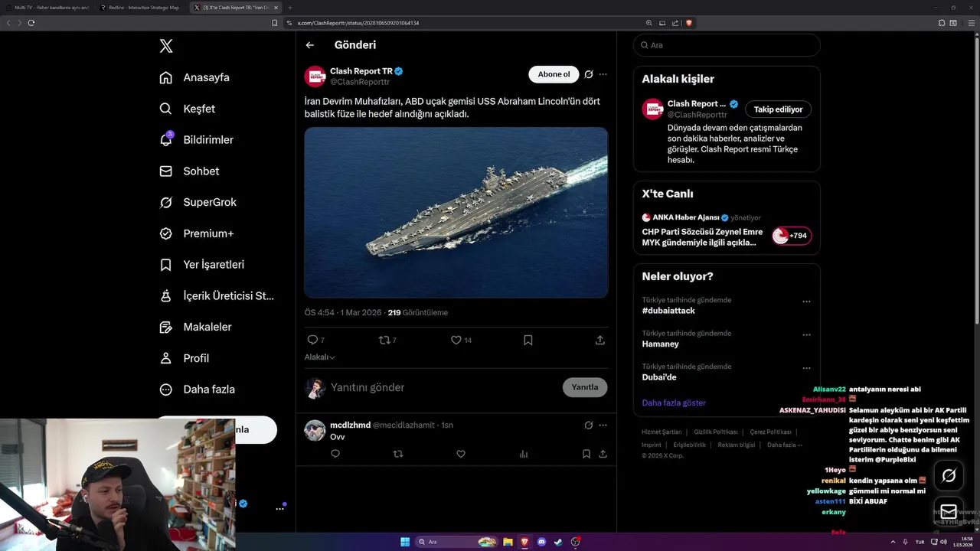
Task: Open a new browser tab
Action: (290, 8)
